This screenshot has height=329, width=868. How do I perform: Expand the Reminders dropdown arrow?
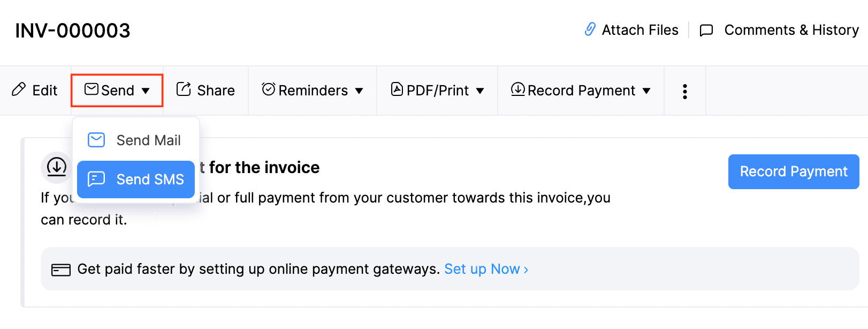coord(359,91)
